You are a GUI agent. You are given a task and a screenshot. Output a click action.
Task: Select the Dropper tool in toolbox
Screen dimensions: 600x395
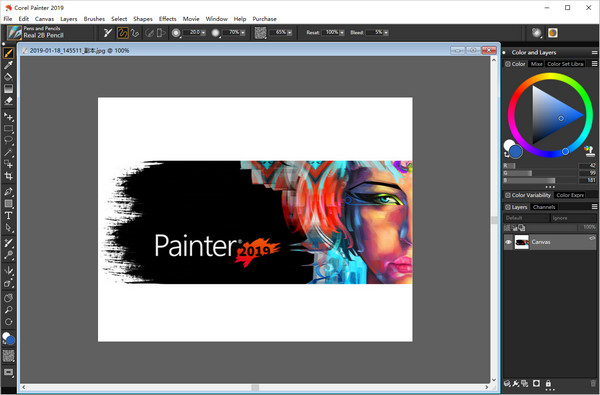8,64
